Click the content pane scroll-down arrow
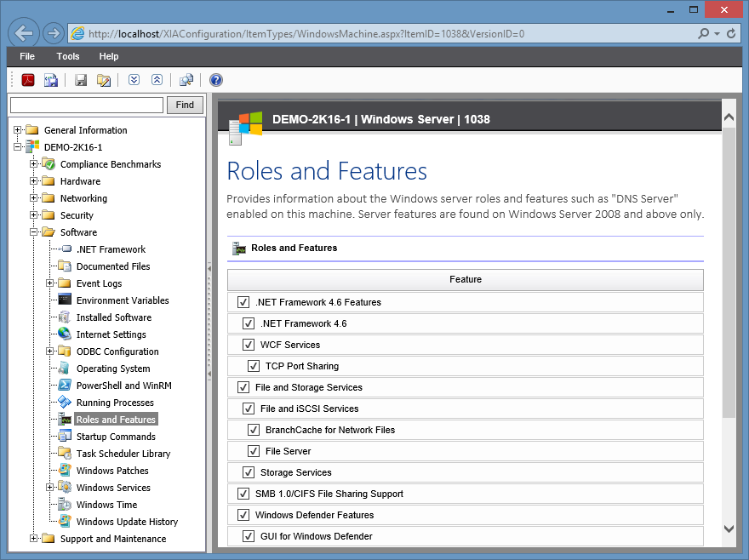 (729, 529)
